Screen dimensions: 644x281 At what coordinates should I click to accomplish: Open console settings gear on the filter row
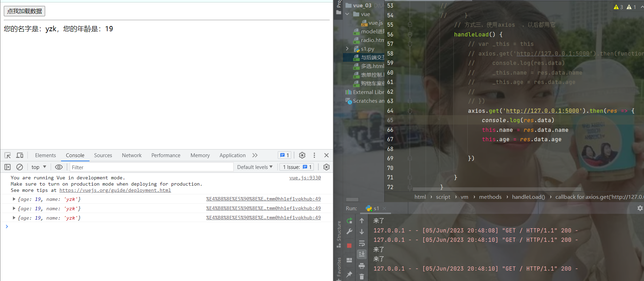[326, 167]
